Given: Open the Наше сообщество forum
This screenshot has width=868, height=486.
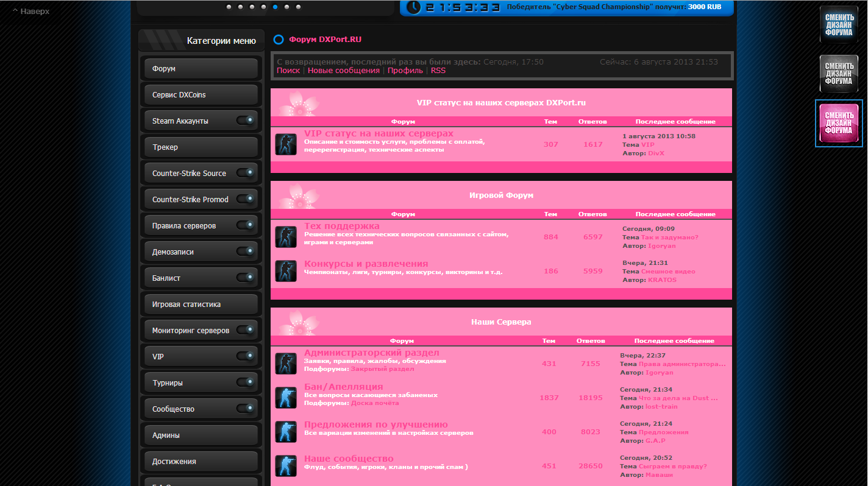Looking at the screenshot, I should (349, 459).
